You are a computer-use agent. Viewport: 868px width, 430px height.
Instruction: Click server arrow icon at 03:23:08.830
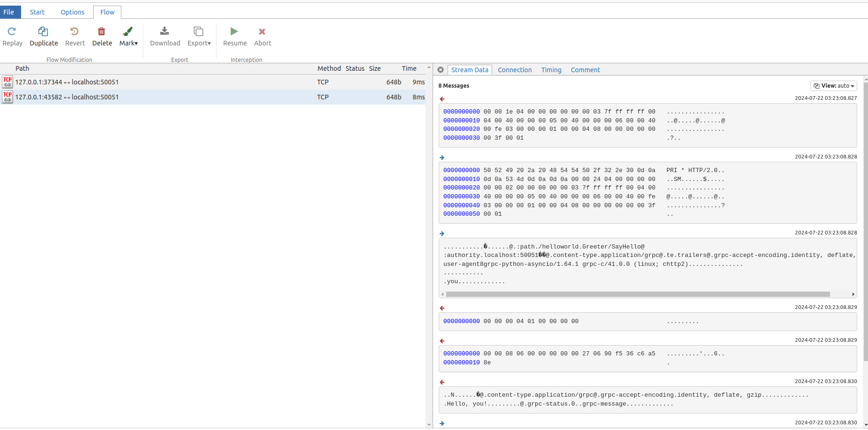tap(442, 382)
